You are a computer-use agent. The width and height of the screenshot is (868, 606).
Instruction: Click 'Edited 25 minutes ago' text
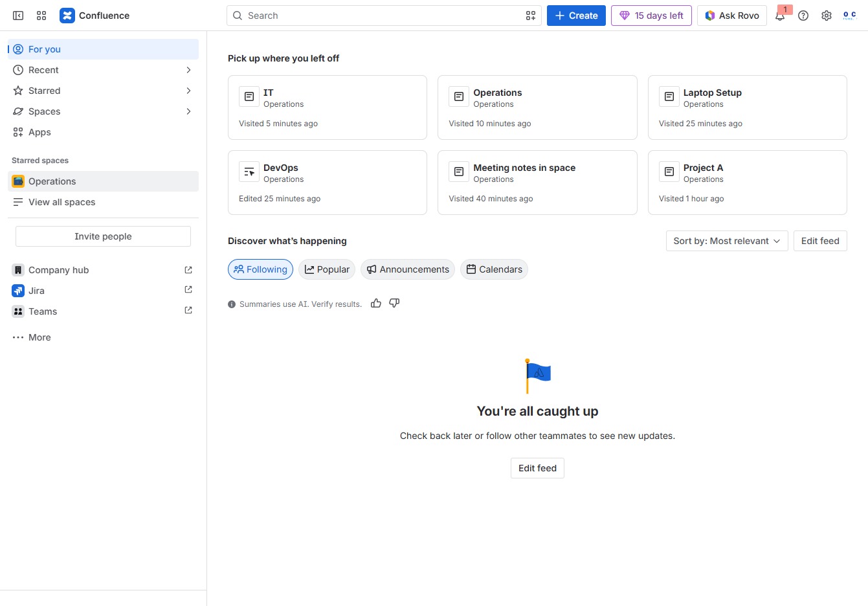(280, 199)
